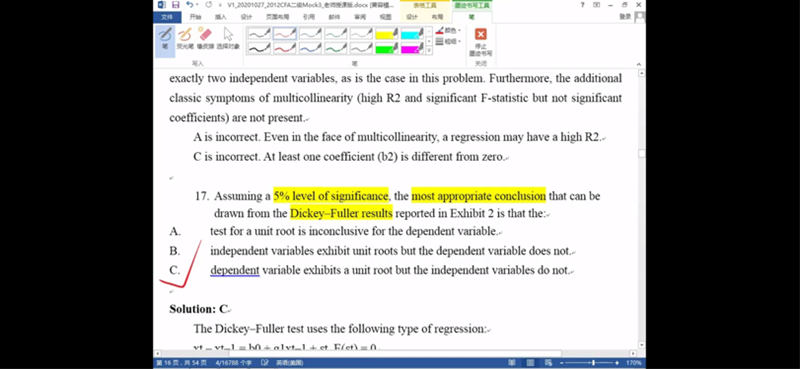Switch to the 视图 View tab
The image size is (800, 369).
(385, 17)
